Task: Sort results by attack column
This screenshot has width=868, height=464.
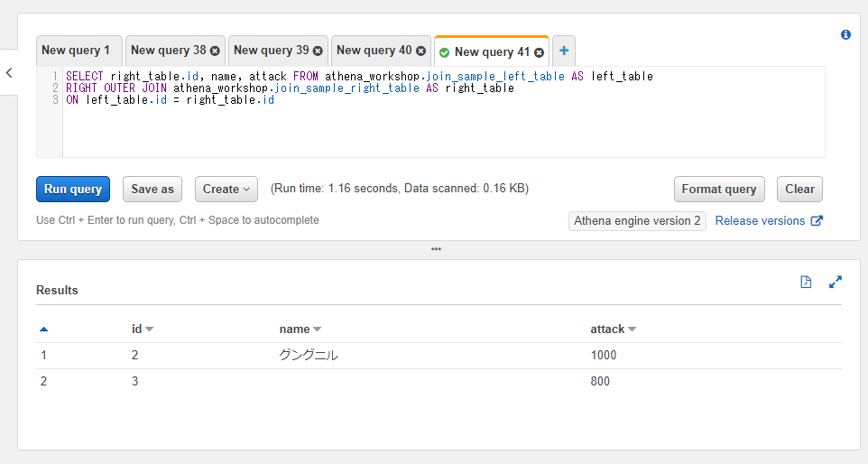Action: tap(613, 329)
